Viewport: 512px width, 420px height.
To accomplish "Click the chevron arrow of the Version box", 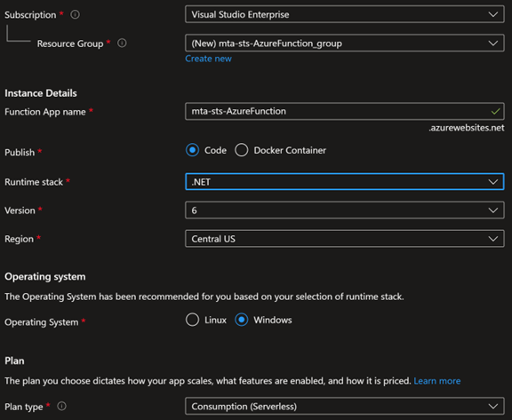I will [493, 210].
